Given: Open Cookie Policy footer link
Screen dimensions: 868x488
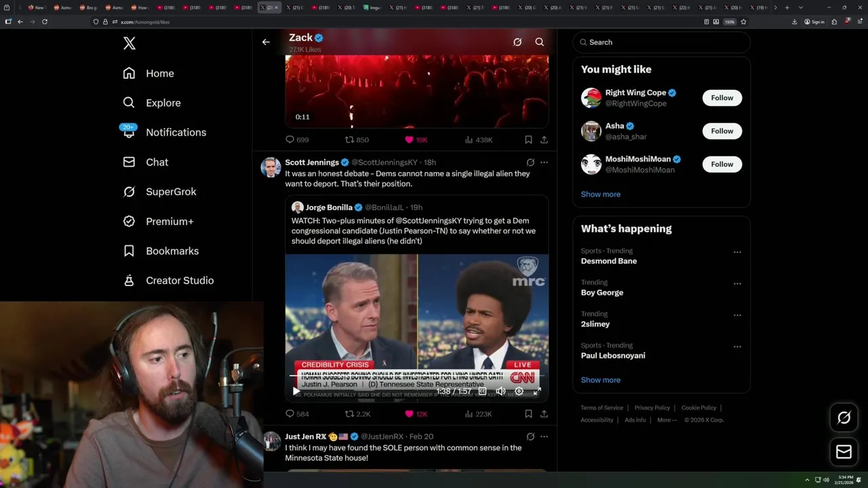Looking at the screenshot, I should [698, 408].
